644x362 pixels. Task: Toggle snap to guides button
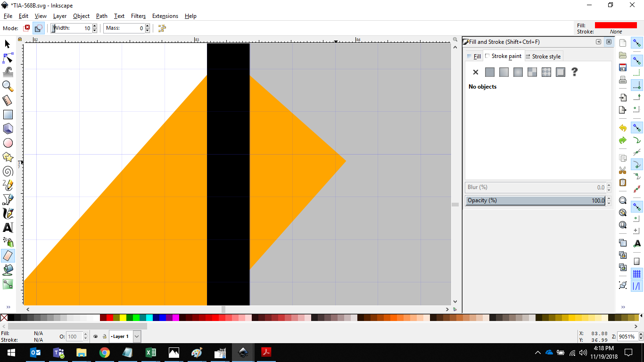pyautogui.click(x=637, y=286)
